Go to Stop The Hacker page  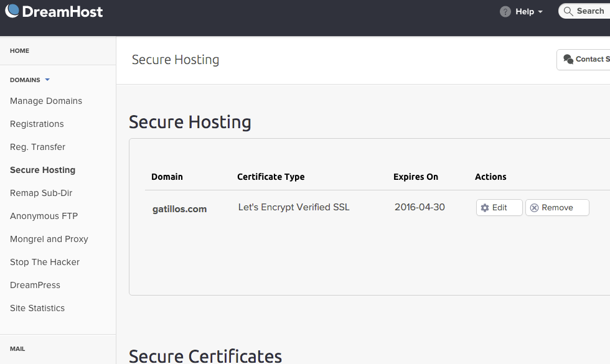[45, 262]
